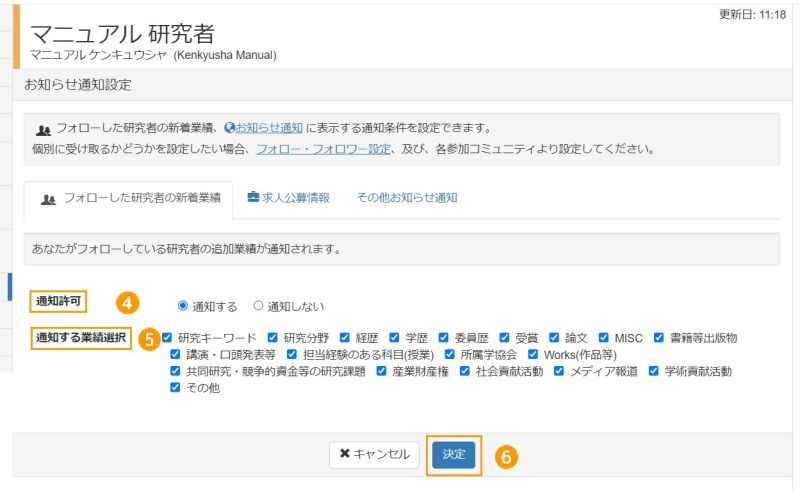Toggle the 講演・口頭発表等 checkbox

click(x=175, y=354)
